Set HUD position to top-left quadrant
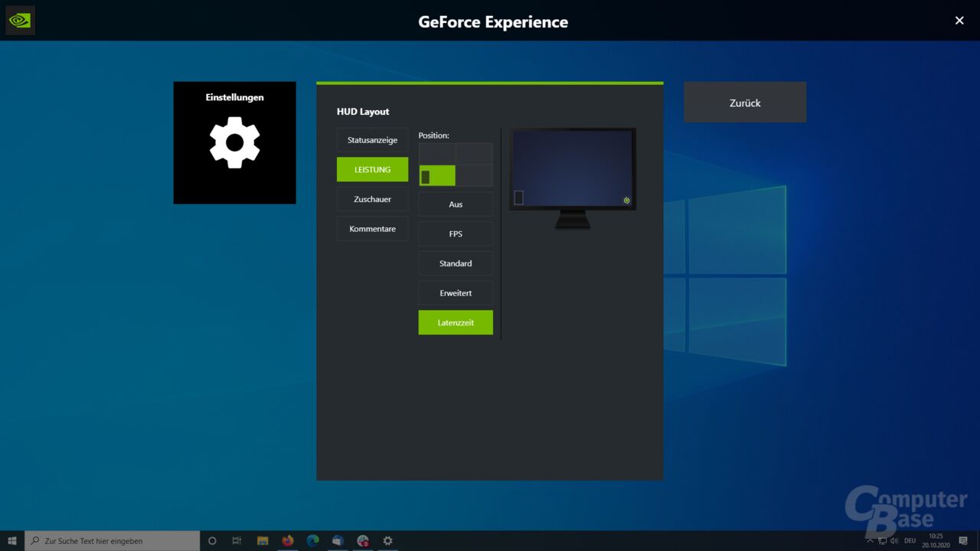 (x=437, y=154)
